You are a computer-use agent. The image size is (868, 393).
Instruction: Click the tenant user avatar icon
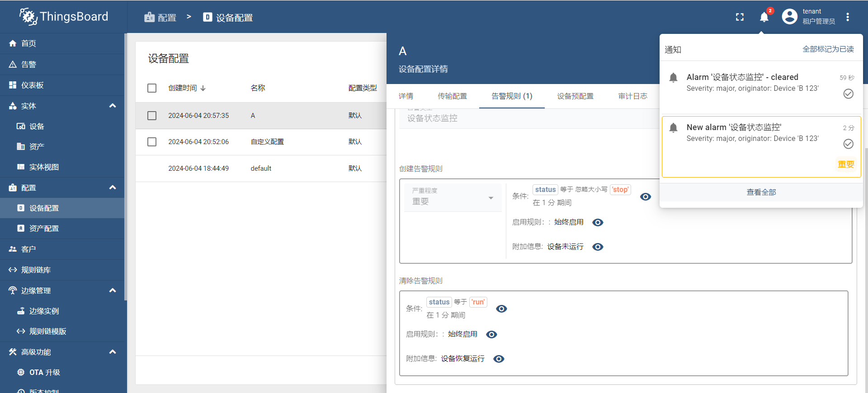tap(790, 17)
